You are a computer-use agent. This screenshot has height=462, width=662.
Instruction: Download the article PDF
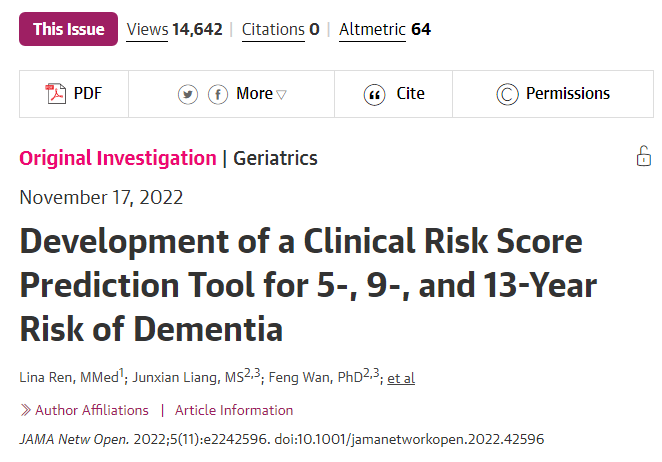[88, 94]
